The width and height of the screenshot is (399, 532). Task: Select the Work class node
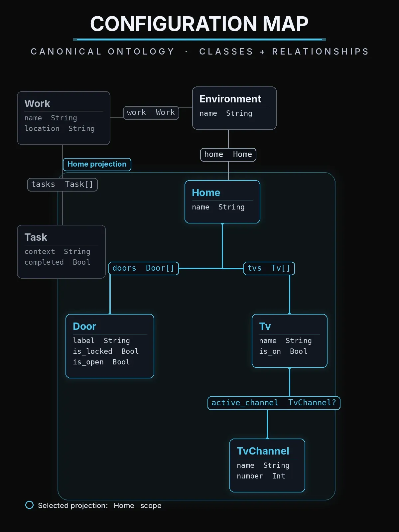pos(64,118)
